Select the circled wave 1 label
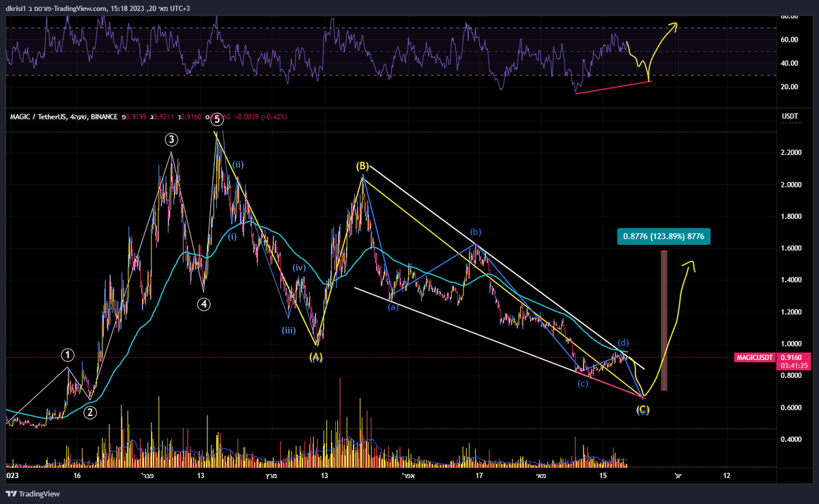 pyautogui.click(x=68, y=355)
